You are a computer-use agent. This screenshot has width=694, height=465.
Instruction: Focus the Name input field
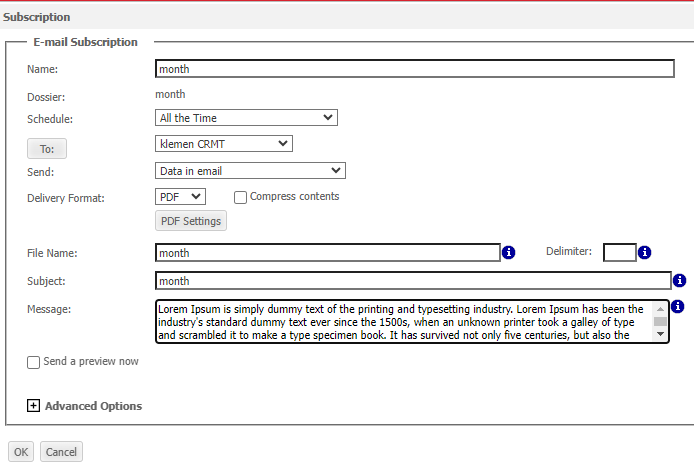click(415, 69)
